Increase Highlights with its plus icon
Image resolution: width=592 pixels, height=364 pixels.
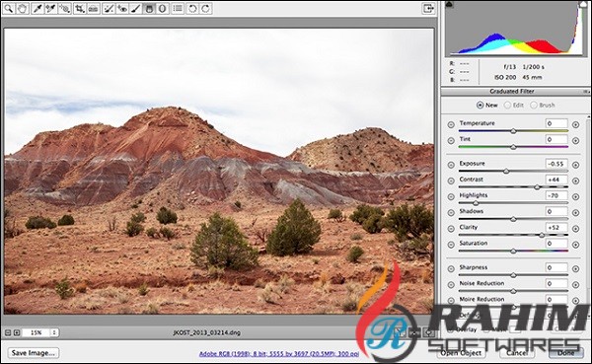click(x=575, y=196)
